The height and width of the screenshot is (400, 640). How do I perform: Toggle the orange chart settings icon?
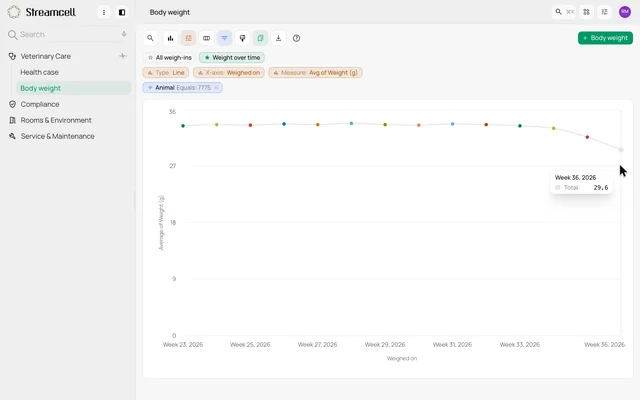tap(188, 38)
